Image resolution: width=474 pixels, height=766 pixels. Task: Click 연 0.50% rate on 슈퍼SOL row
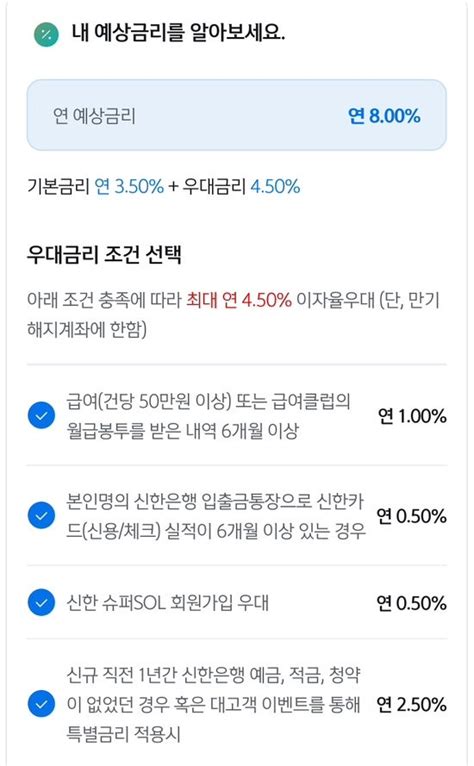(x=411, y=603)
